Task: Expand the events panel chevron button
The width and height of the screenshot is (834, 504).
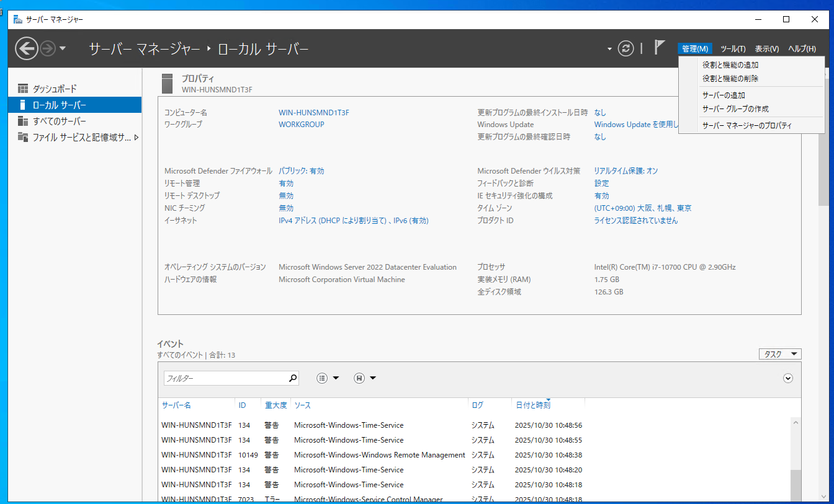Action: pyautogui.click(x=788, y=378)
